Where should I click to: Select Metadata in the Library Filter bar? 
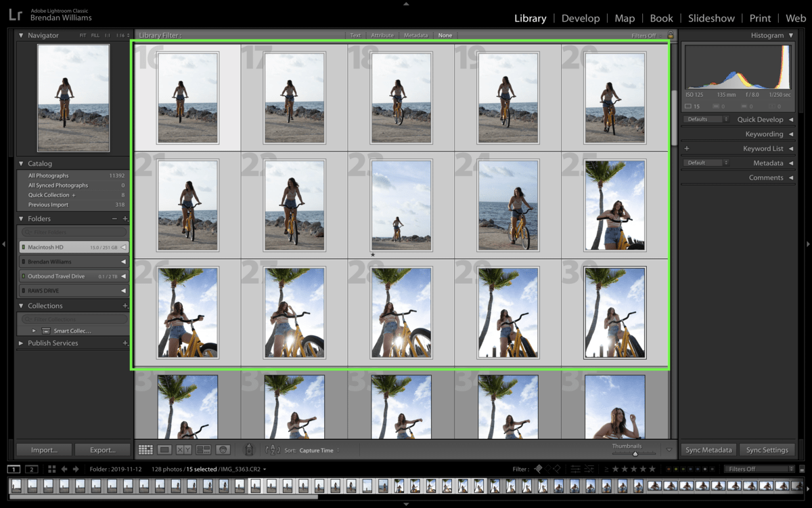(x=415, y=35)
